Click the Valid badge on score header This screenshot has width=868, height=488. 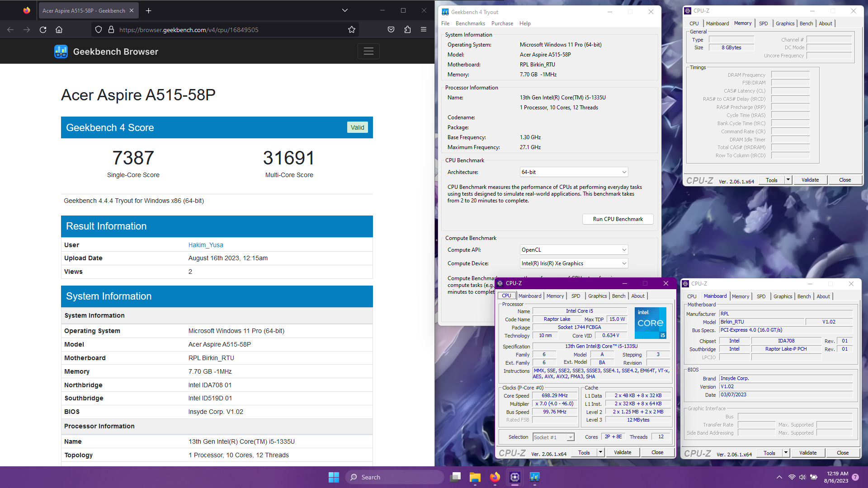coord(357,127)
